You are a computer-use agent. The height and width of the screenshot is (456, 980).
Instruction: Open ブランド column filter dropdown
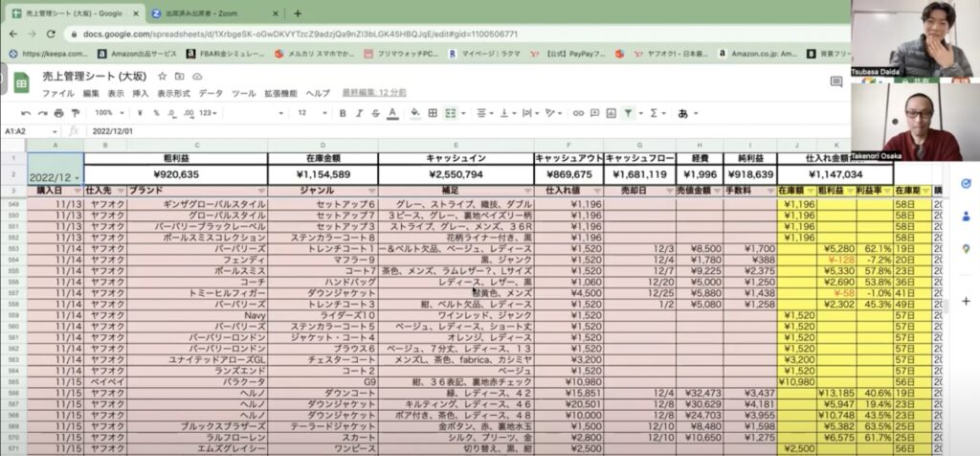[261, 191]
